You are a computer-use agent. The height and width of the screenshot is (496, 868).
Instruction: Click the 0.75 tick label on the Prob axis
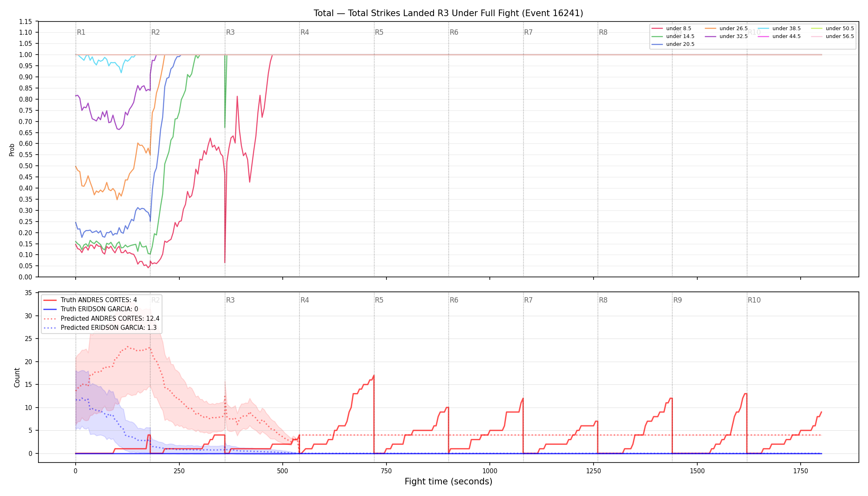point(25,110)
